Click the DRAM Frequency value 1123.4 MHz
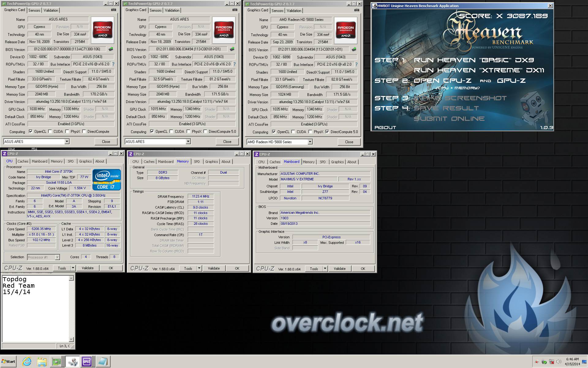 point(201,196)
